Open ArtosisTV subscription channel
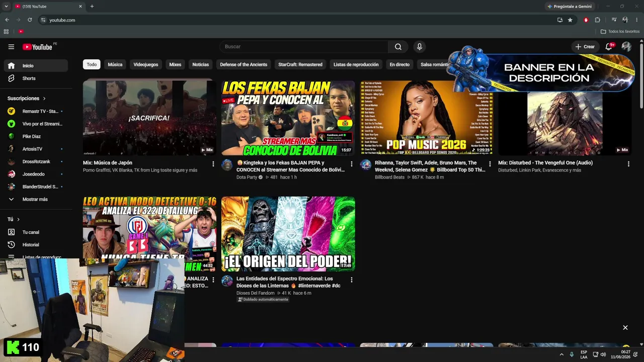The image size is (644, 362). pos(35,149)
